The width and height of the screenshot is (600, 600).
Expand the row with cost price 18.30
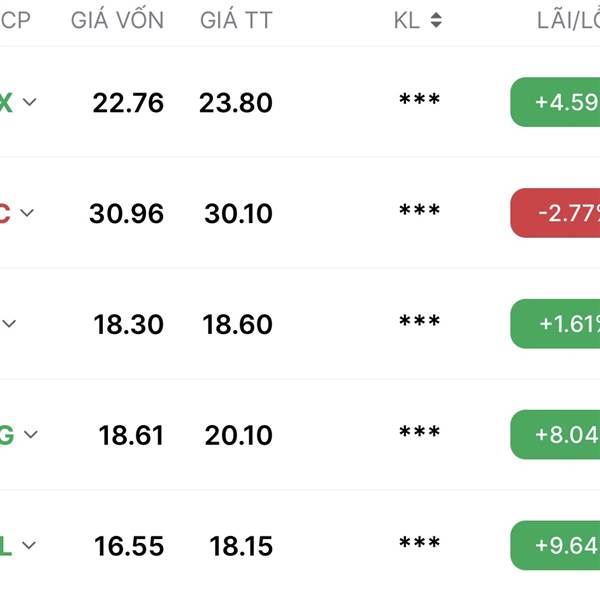tap(9, 324)
